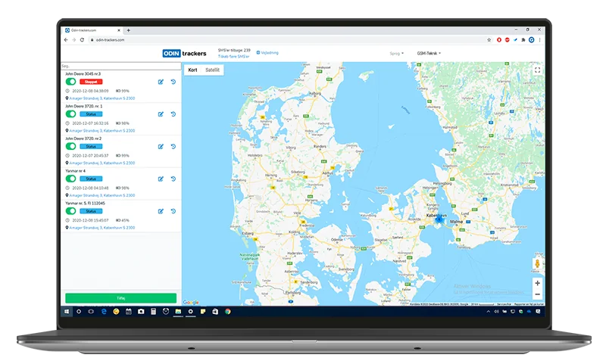
Task: Bookmark this page with the star icon
Action: pyautogui.click(x=489, y=40)
